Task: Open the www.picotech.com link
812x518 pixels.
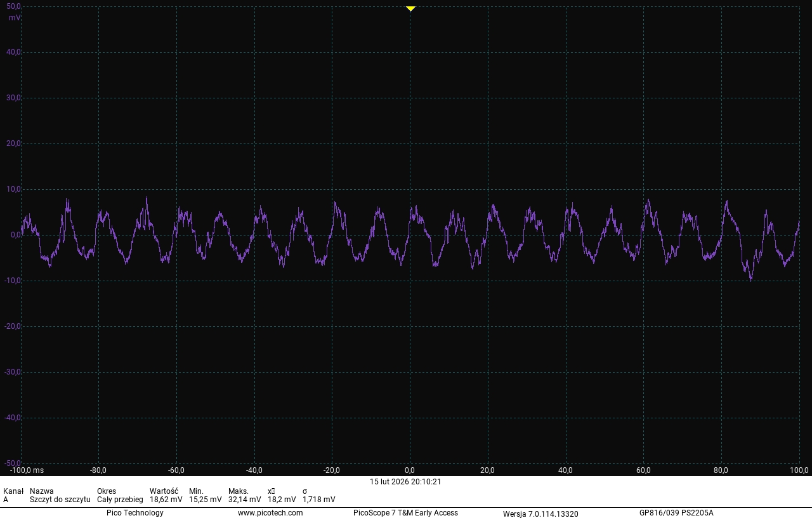Action: [x=270, y=513]
